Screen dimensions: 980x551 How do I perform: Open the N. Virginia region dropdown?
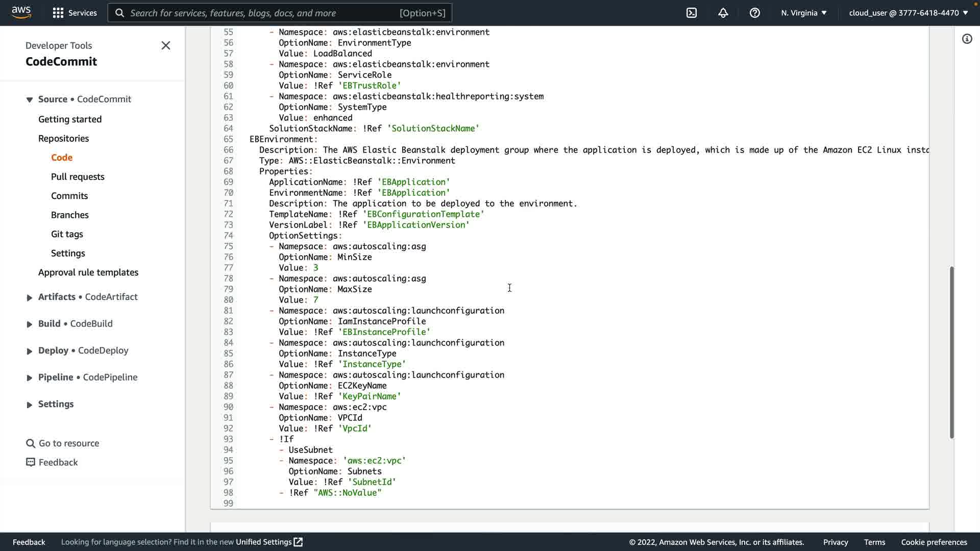pos(803,13)
